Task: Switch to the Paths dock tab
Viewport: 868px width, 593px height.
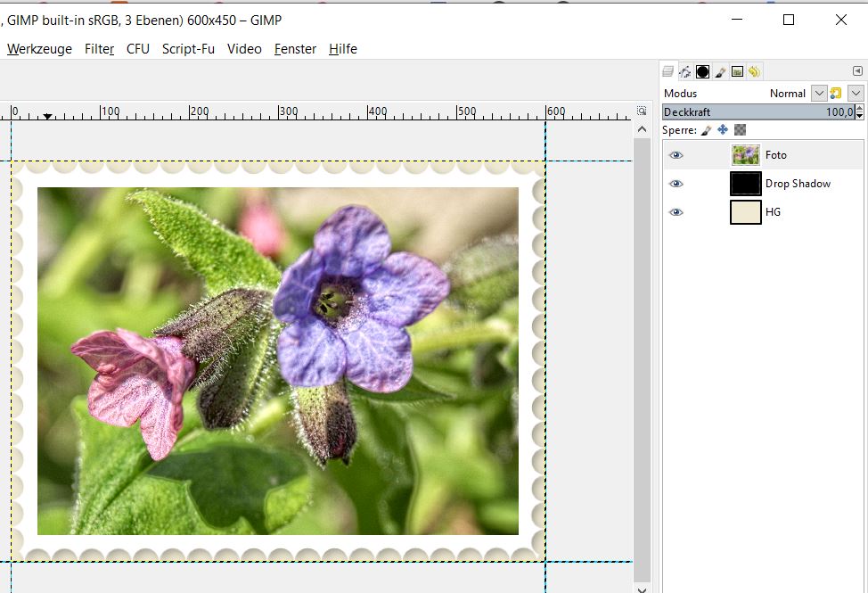Action: (x=685, y=72)
